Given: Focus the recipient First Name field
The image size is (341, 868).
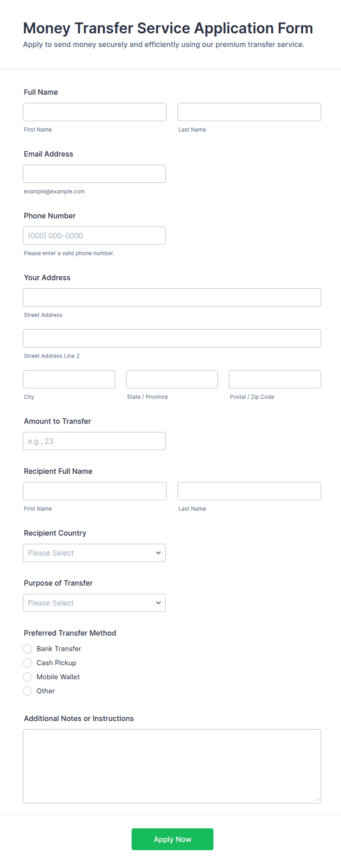Looking at the screenshot, I should pos(95,491).
